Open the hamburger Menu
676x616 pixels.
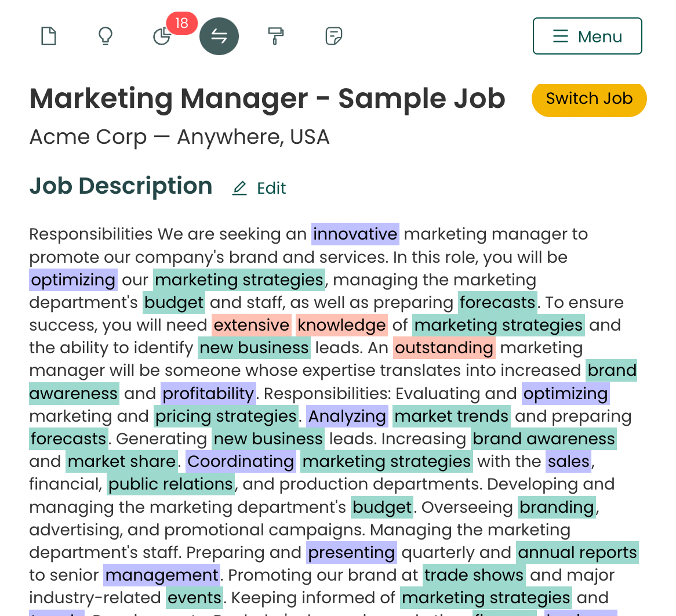[587, 35]
